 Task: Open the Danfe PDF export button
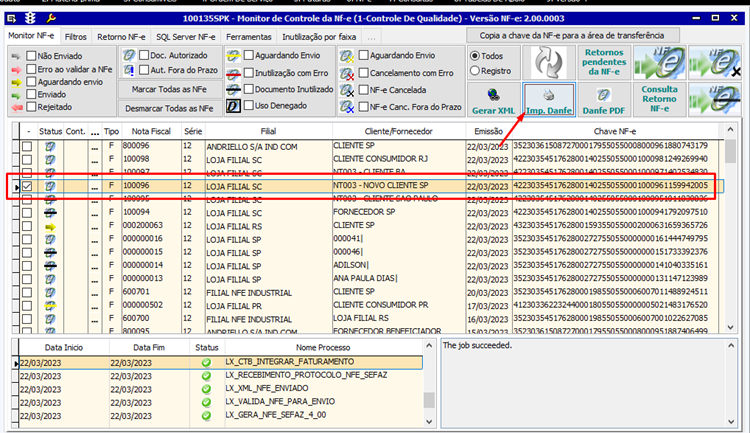605,98
